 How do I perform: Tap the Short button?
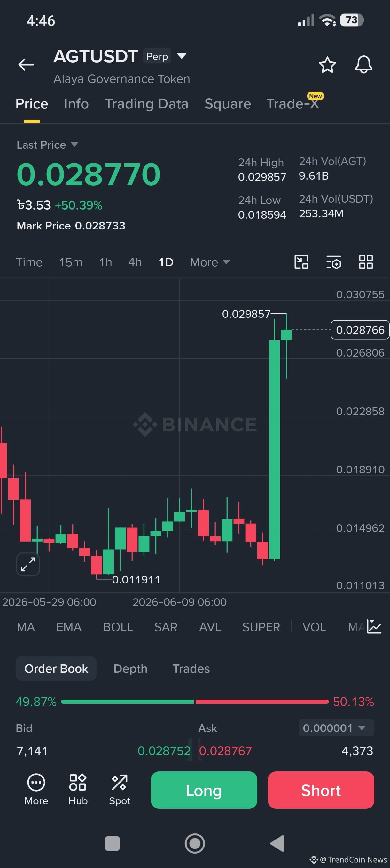[x=321, y=790]
